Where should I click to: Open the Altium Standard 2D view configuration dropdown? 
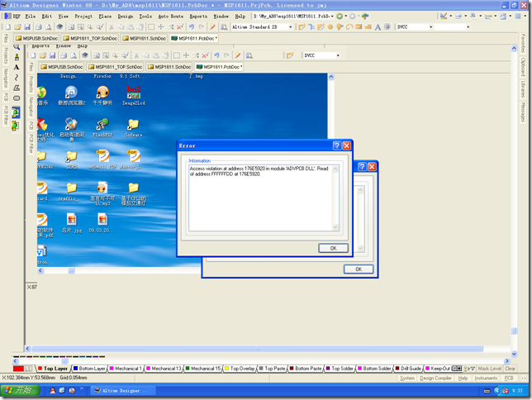coord(291,26)
